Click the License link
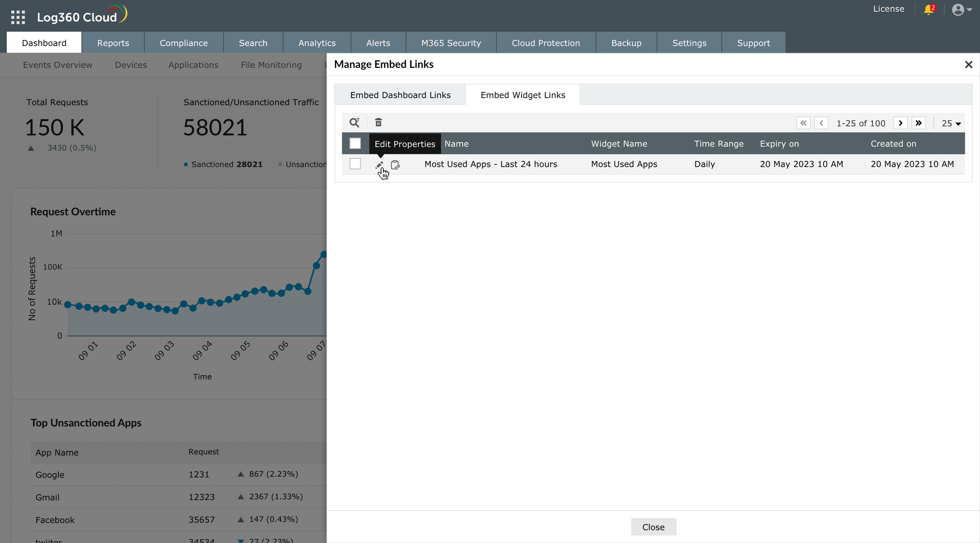Viewport: 980px width, 543px height. 888,9
